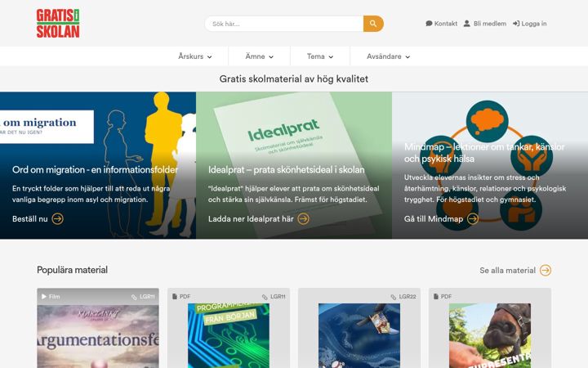The height and width of the screenshot is (368, 588).
Task: Click the 'Ord om migration - en informationsfolder' heading
Action: point(96,170)
